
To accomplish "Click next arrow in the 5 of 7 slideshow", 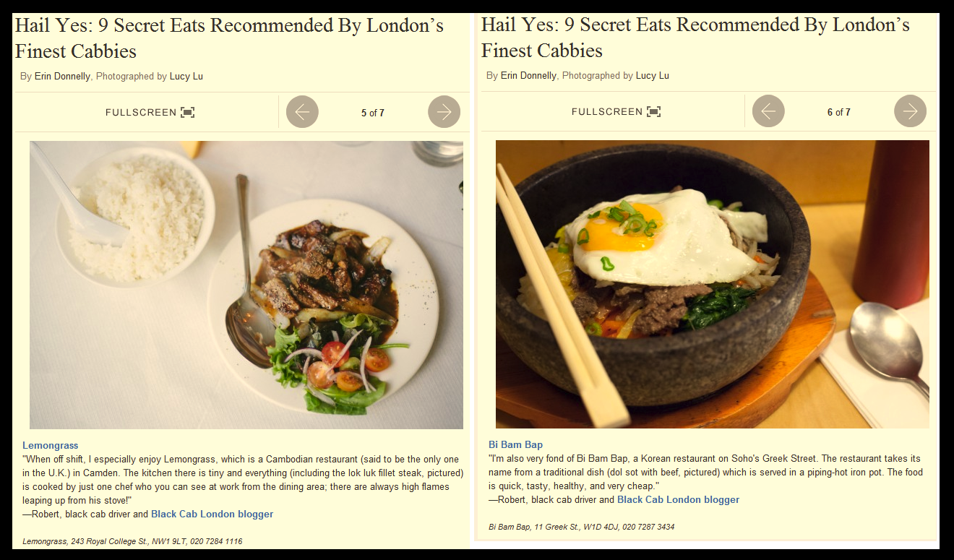I will coord(444,112).
